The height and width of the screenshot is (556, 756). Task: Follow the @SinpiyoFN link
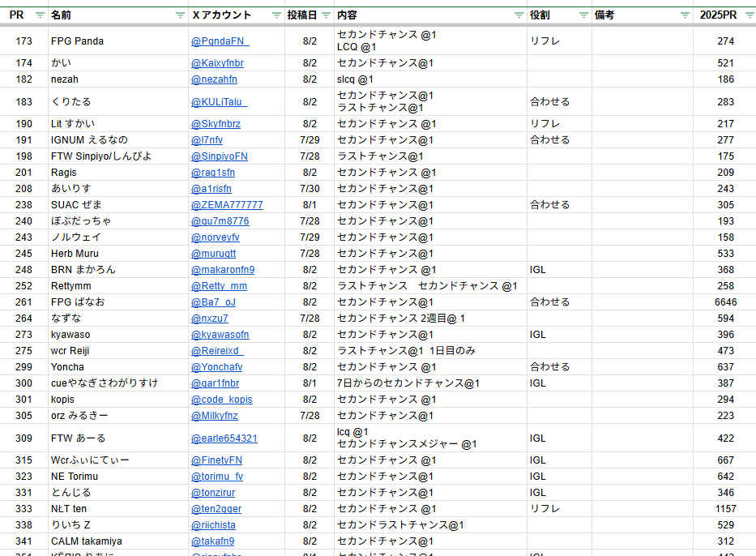coord(220,156)
